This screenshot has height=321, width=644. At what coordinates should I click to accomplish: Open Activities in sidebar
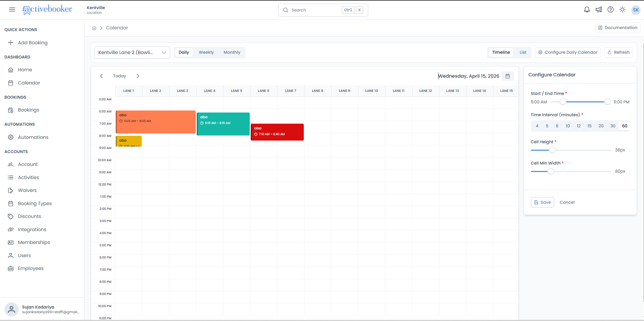point(28,177)
